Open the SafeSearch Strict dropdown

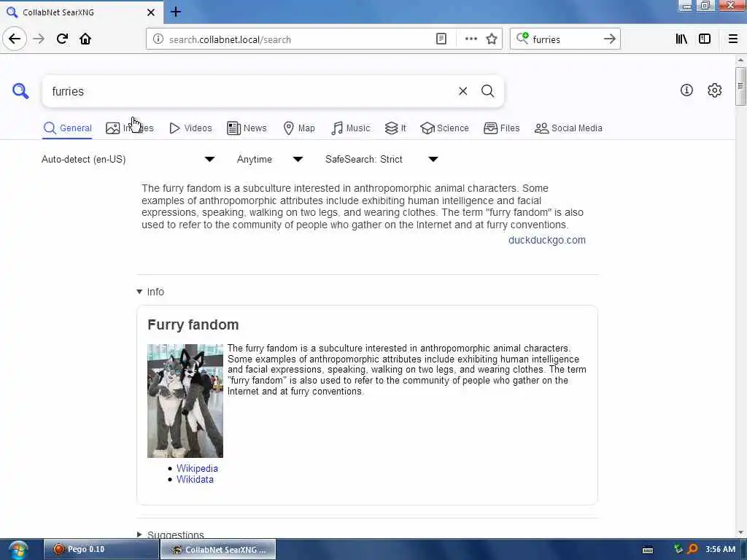click(x=381, y=159)
